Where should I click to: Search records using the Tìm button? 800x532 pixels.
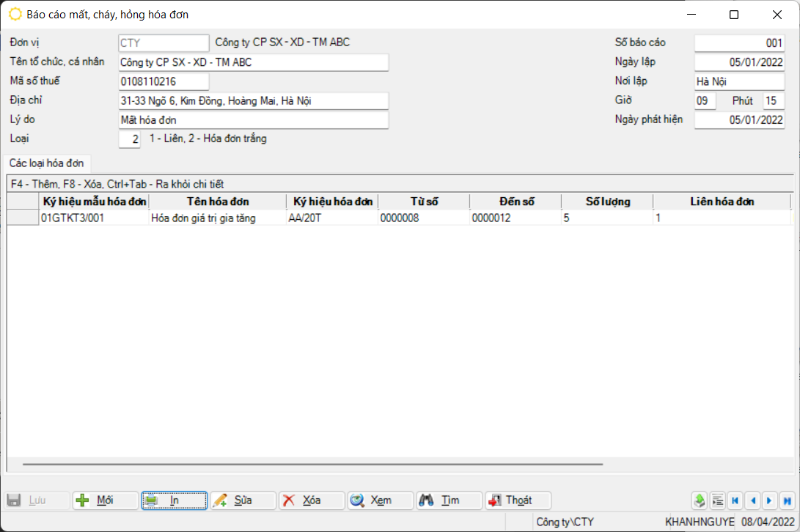pos(449,500)
